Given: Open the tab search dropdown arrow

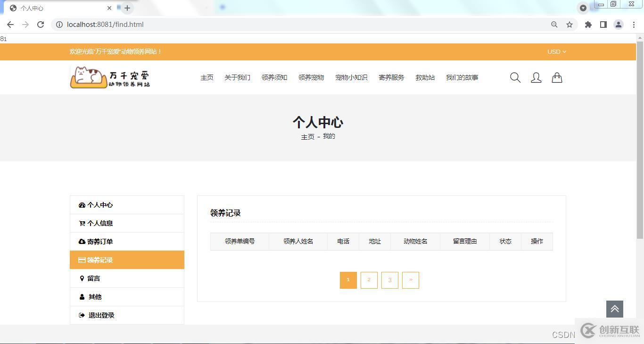Looking at the screenshot, I should click(x=583, y=8).
